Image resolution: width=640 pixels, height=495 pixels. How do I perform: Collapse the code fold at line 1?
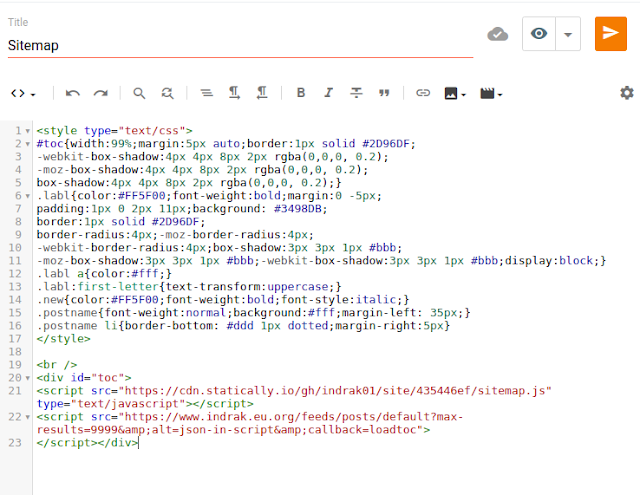(28, 131)
